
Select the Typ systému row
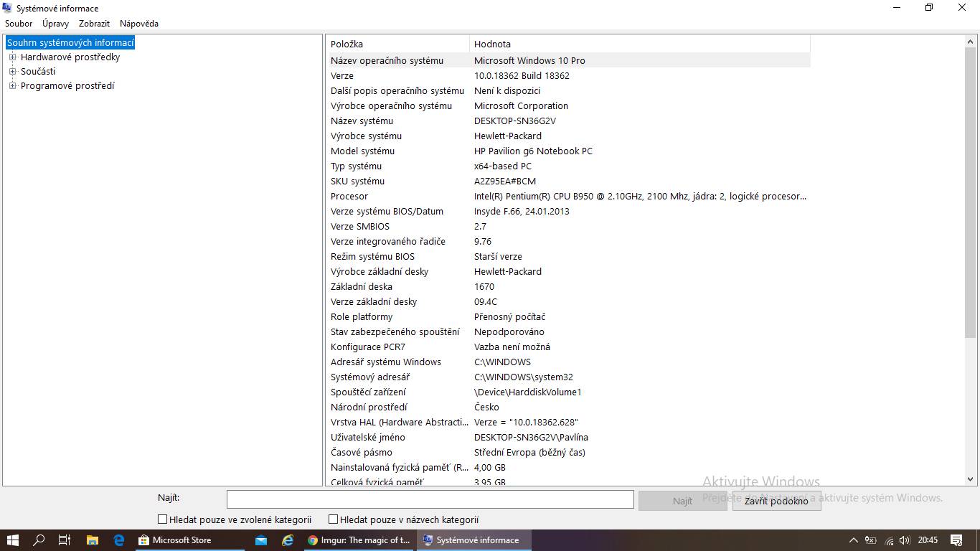(x=569, y=166)
